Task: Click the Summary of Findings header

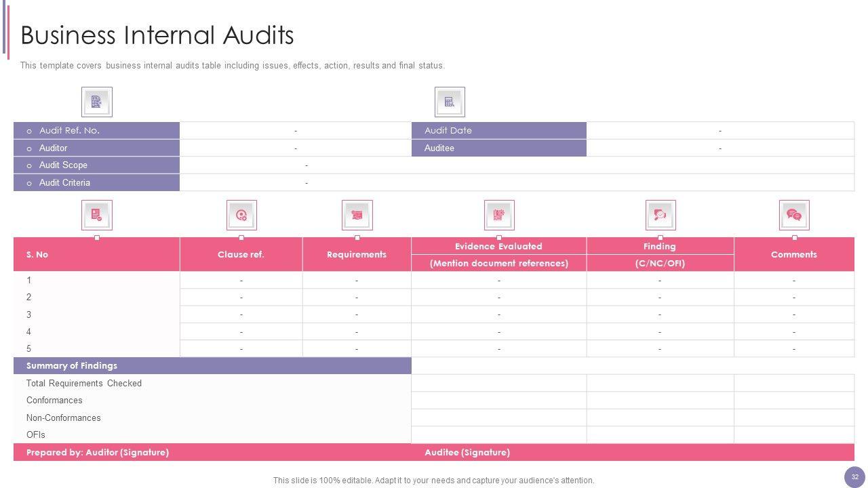Action: coord(72,366)
